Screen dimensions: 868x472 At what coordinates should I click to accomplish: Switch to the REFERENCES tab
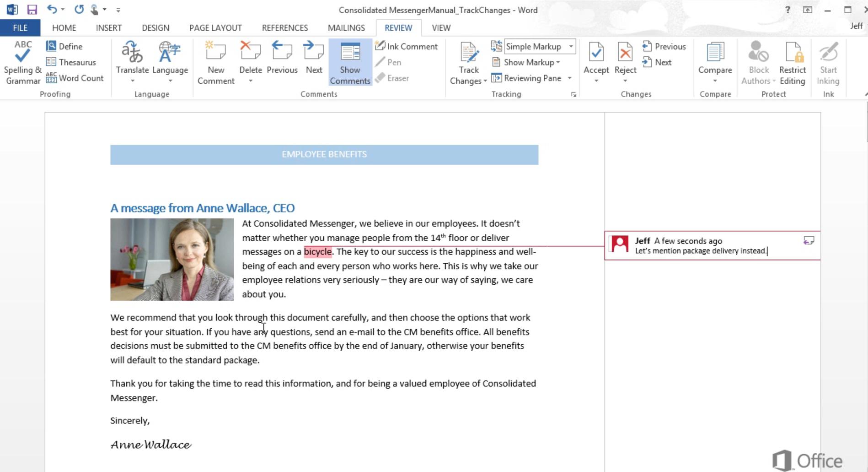click(285, 28)
